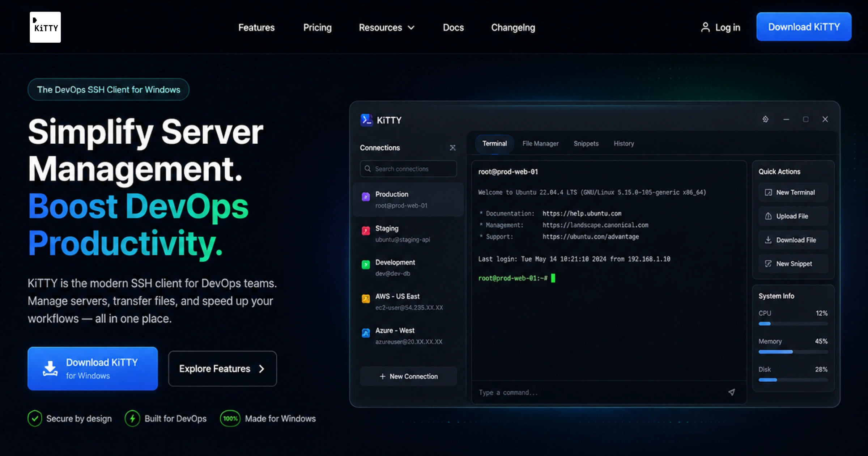Select the Staging connection
Image resolution: width=868 pixels, height=456 pixels.
tap(408, 234)
